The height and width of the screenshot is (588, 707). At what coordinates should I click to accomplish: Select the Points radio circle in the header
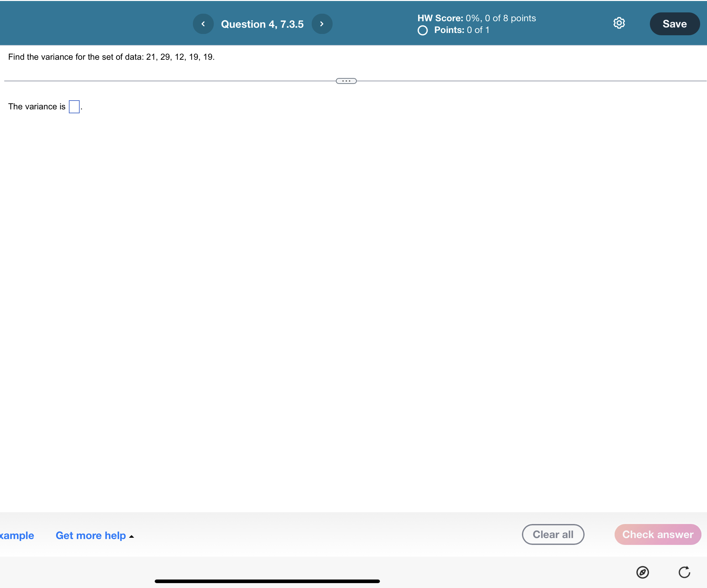click(x=423, y=30)
